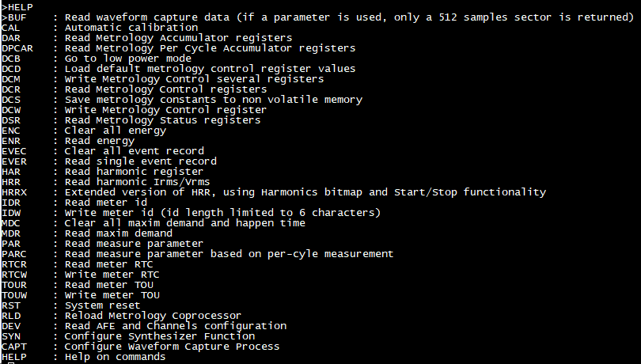The image size is (641, 364).
Task: Click the DPCAR command name
Action: pos(16,47)
